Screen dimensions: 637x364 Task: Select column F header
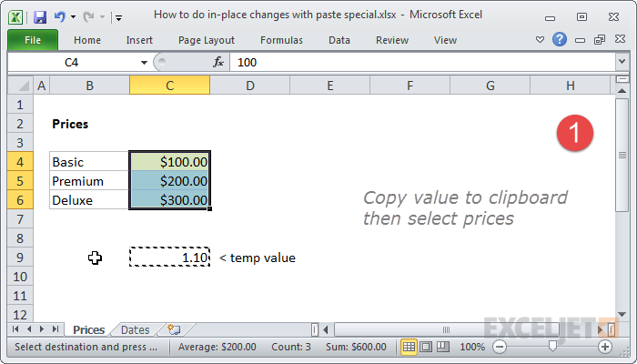point(409,86)
